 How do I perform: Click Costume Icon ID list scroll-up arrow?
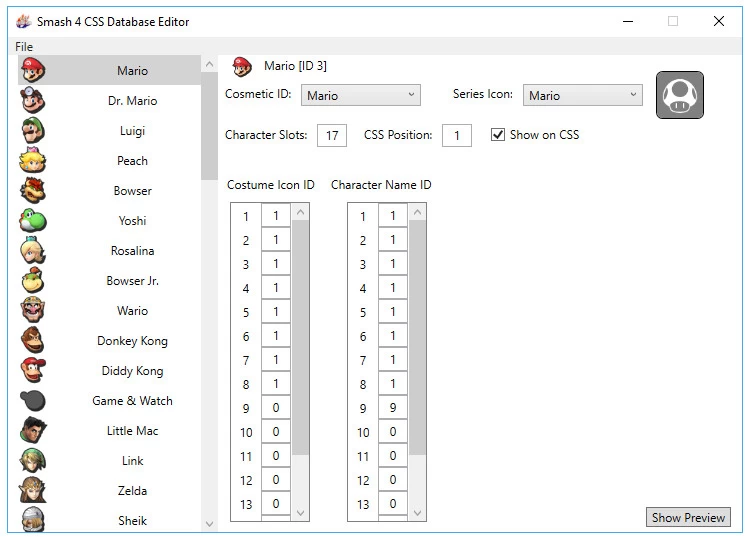300,211
